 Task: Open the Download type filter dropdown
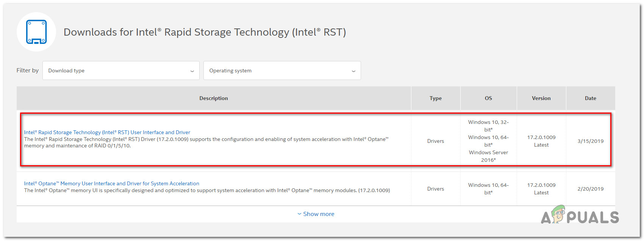coord(121,70)
